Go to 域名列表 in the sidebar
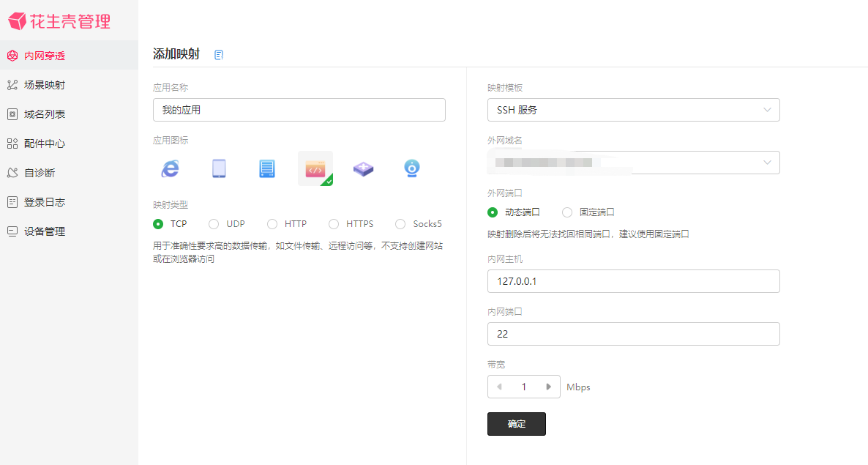The width and height of the screenshot is (868, 465). coord(45,114)
